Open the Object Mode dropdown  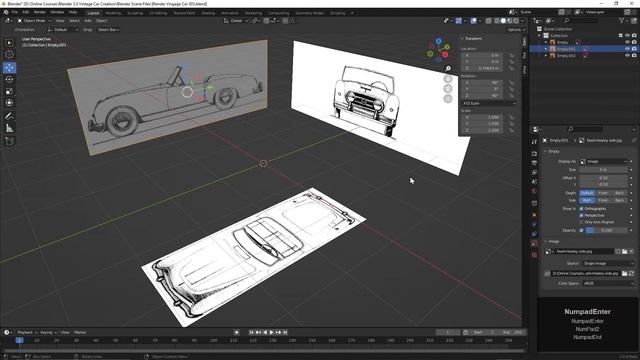pos(34,20)
